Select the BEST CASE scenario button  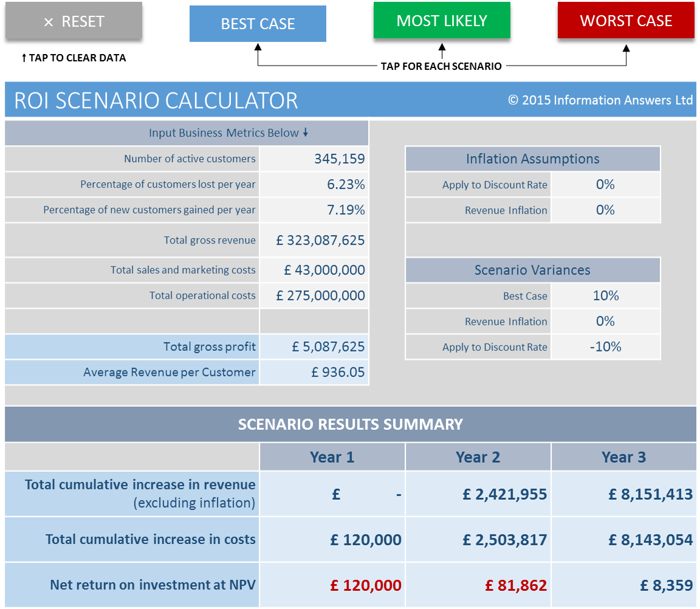(x=258, y=24)
